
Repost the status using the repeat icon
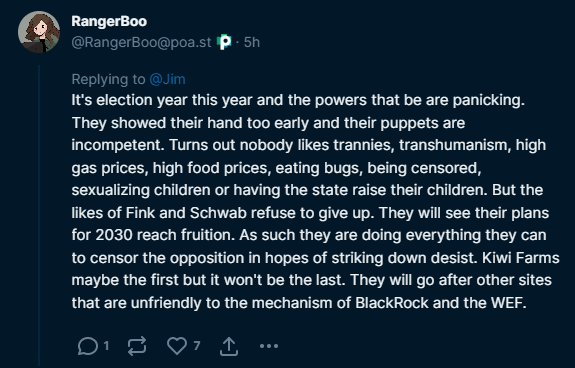click(x=137, y=346)
